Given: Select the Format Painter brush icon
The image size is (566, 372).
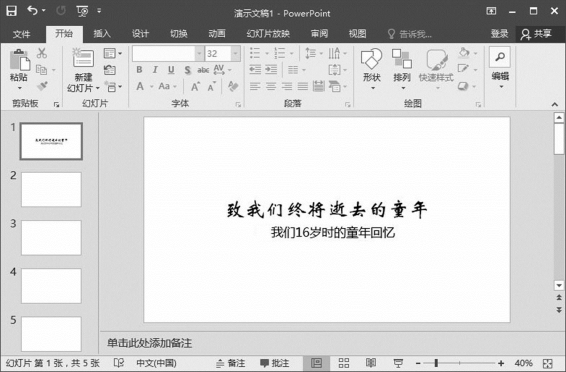Looking at the screenshot, I should pyautogui.click(x=42, y=86).
